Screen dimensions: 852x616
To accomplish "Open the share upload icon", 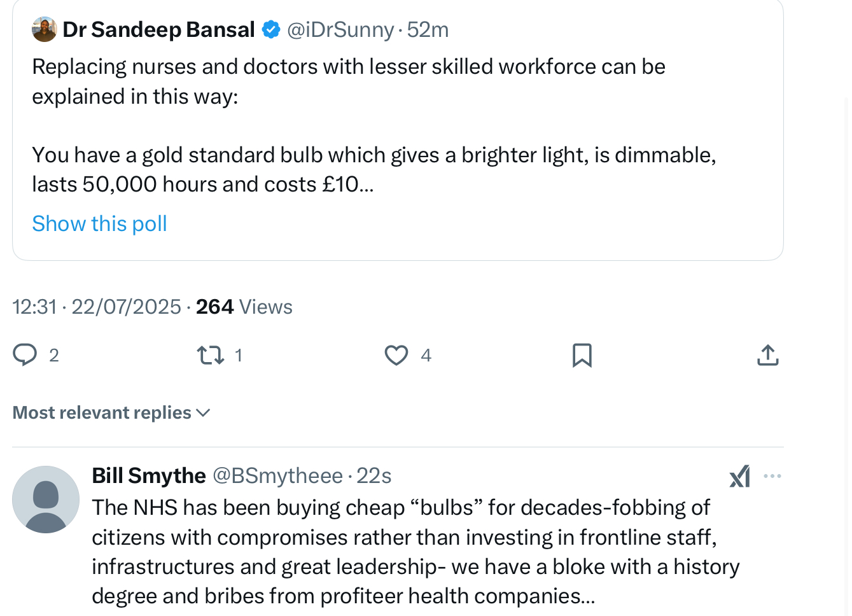I will pyautogui.click(x=768, y=354).
